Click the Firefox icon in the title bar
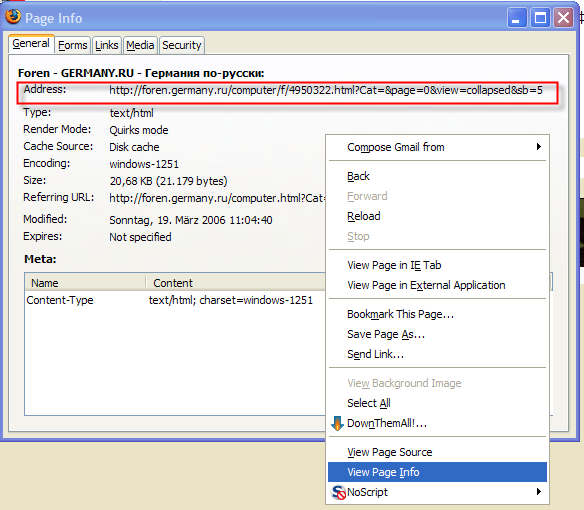 point(13,17)
